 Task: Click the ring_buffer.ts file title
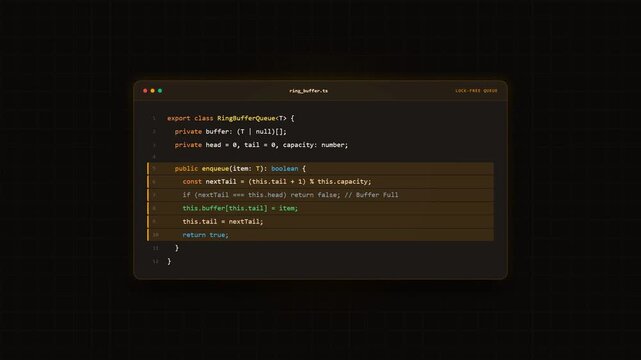point(309,91)
